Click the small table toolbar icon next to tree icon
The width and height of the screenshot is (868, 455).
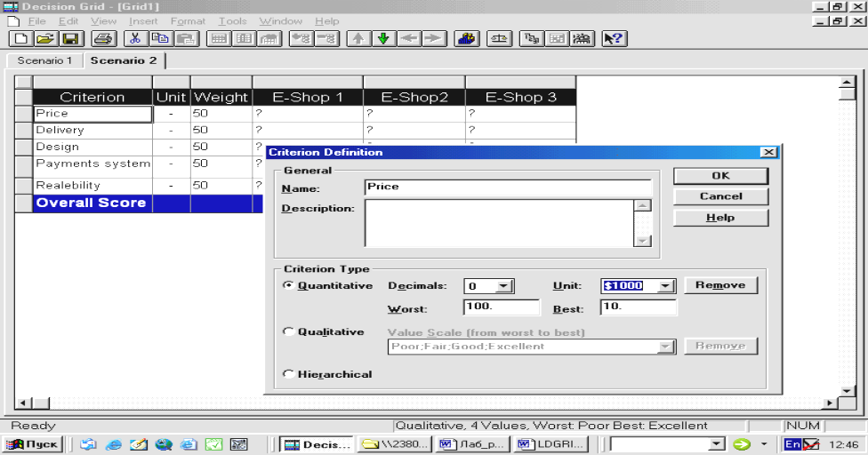(557, 39)
